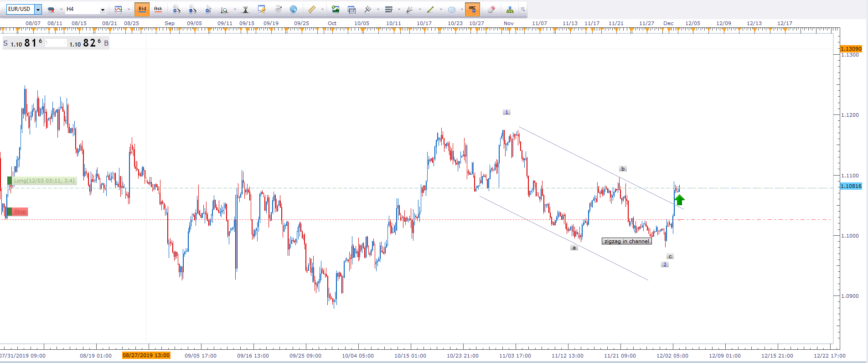
Task: Open the H4 timeframe dropdown
Action: coord(103,10)
